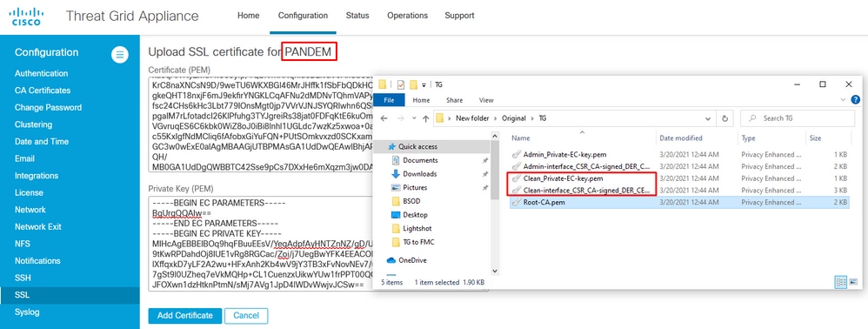The image size is (868, 329).
Task: Open Date and Time settings
Action: (42, 141)
